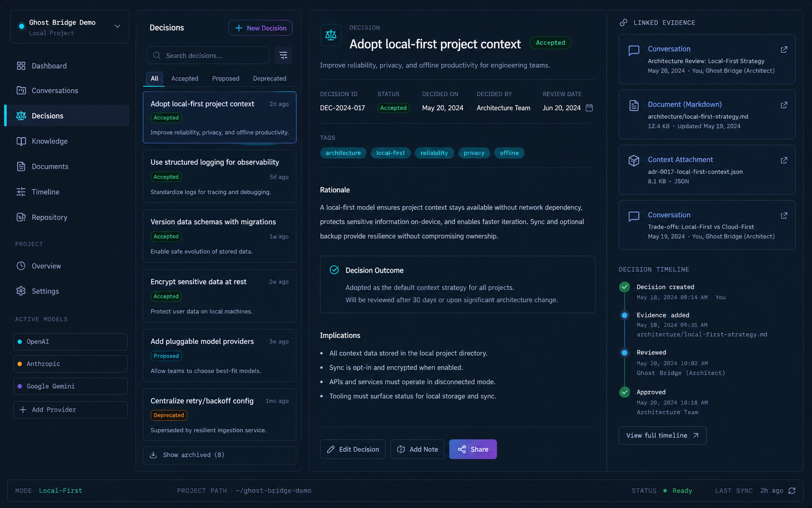Click the Search decisions field

208,55
